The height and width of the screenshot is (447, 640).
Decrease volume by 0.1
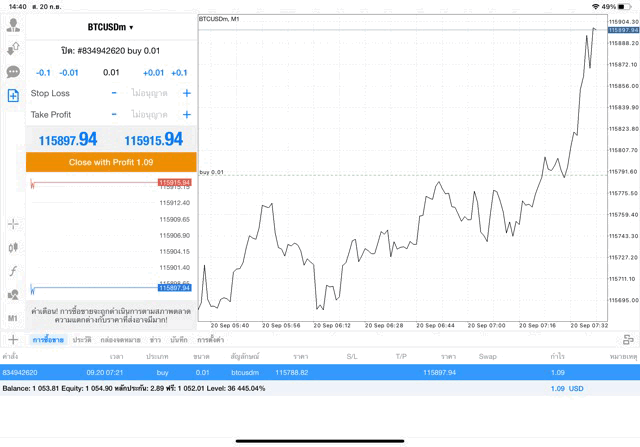click(43, 72)
